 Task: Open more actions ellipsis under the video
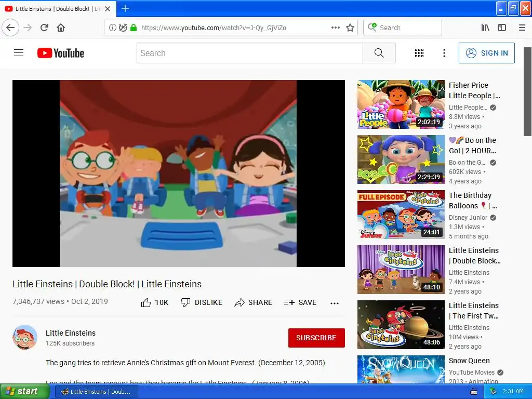coord(335,303)
